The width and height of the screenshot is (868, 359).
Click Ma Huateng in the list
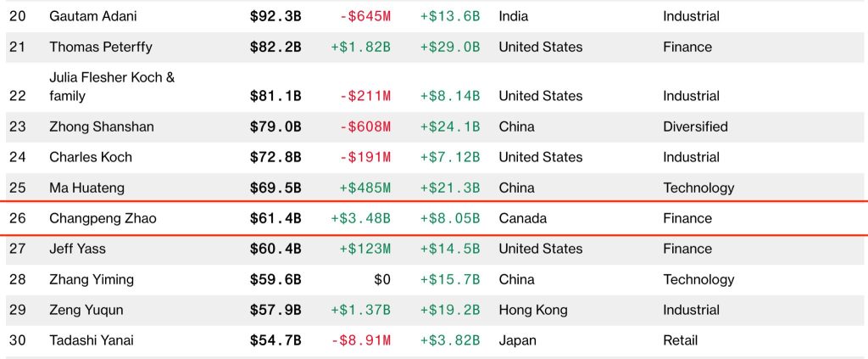86,188
